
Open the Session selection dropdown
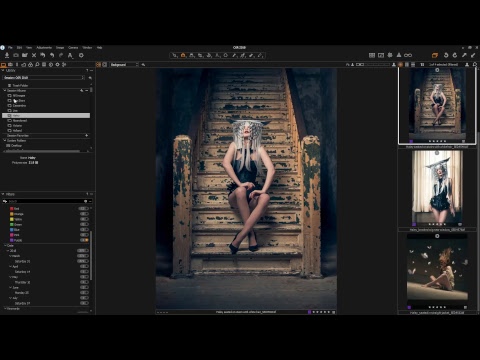point(44,78)
